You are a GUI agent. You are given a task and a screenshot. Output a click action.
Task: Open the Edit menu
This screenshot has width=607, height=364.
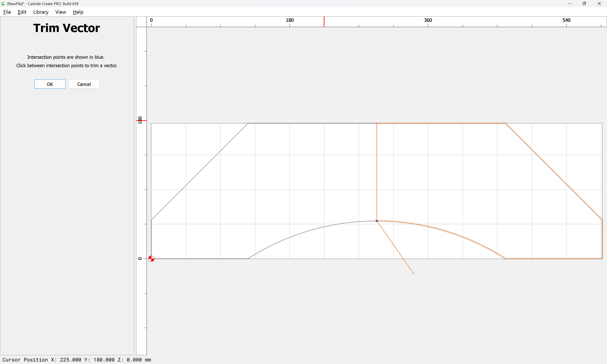22,12
